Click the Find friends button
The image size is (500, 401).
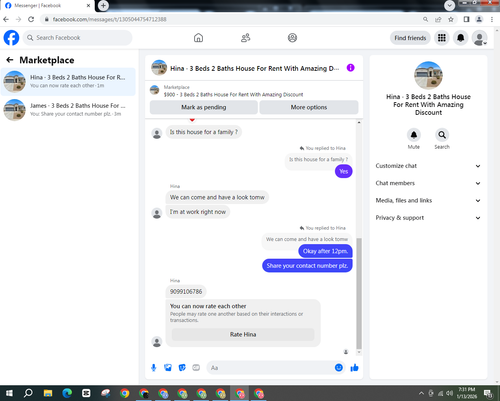click(x=410, y=38)
